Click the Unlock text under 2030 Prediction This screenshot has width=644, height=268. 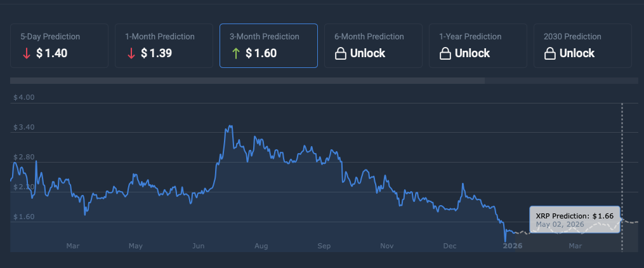point(577,53)
